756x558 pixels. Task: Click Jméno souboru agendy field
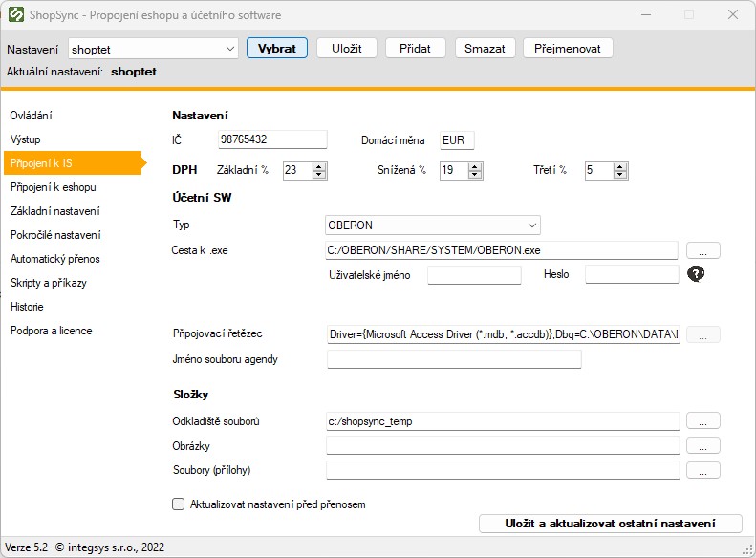(x=454, y=359)
